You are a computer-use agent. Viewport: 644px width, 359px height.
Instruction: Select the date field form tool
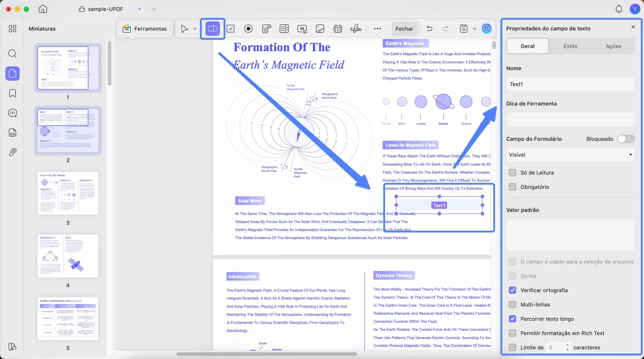338,29
